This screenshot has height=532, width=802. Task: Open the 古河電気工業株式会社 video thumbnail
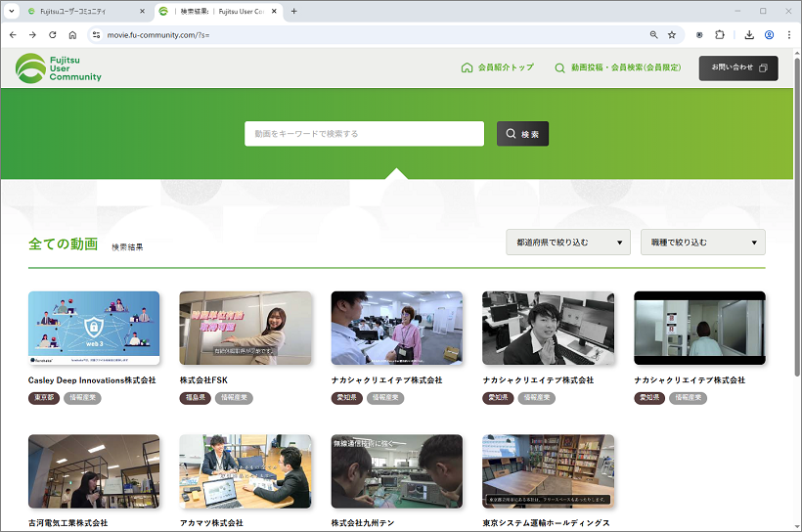click(94, 471)
